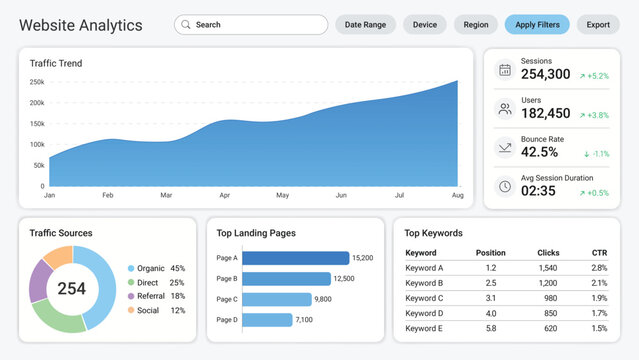Select the orange Social donut segment

pos(60,255)
